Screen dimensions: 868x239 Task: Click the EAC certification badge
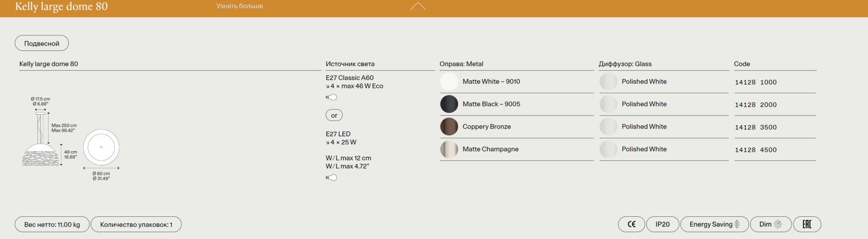(x=807, y=225)
